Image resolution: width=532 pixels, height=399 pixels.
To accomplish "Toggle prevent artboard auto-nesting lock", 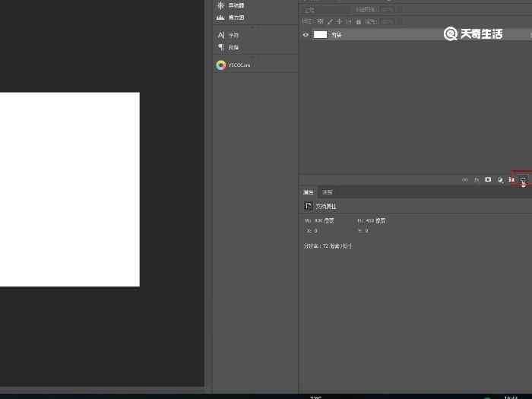I will point(348,22).
